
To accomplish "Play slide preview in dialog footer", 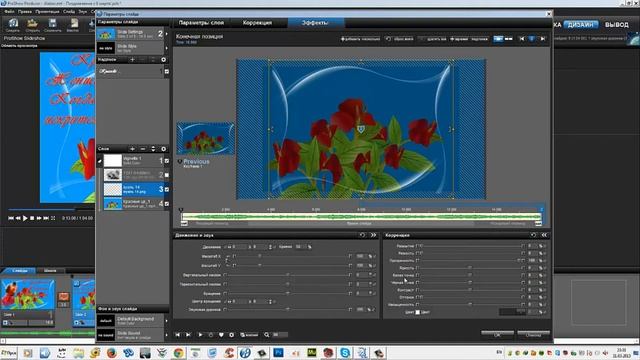I will [200, 335].
